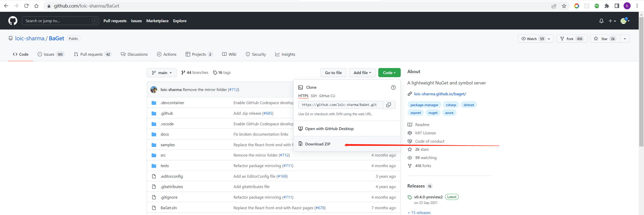Reload the page with the refresh icon
The width and height of the screenshot is (644, 215).
point(26,6)
